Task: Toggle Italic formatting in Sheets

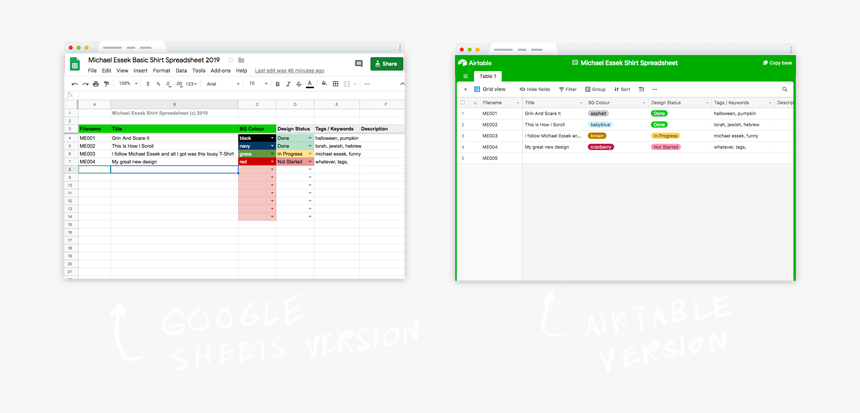Action: click(288, 84)
